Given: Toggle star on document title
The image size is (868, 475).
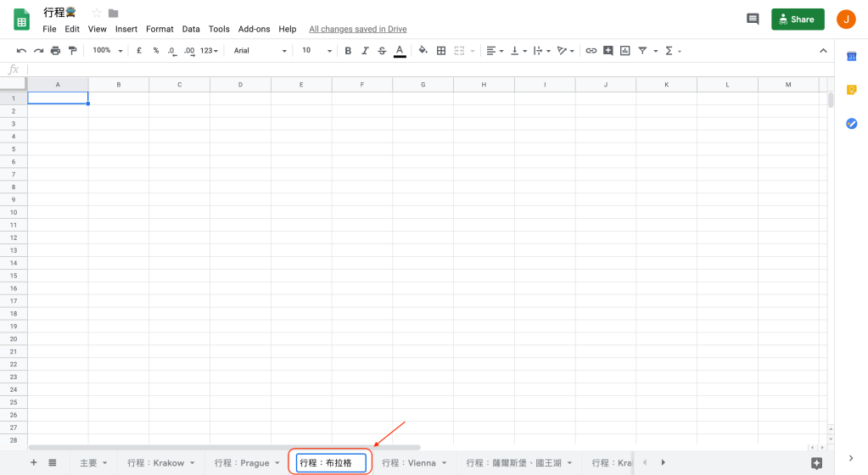Looking at the screenshot, I should [96, 13].
